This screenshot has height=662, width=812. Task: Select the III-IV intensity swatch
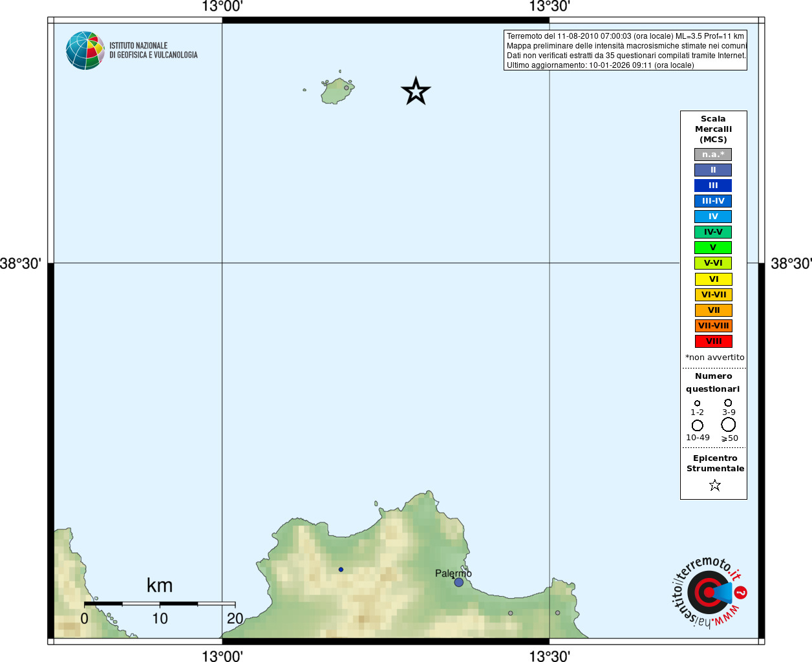(713, 201)
